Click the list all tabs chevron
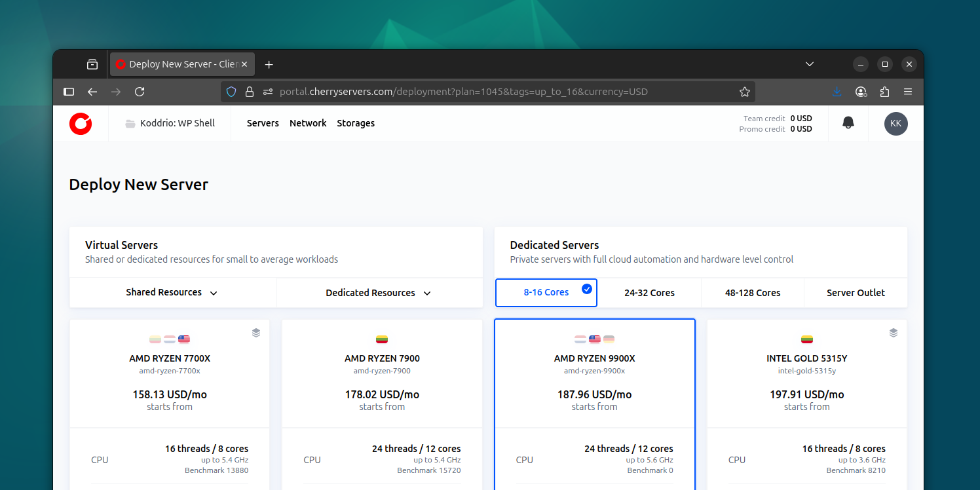This screenshot has width=980, height=490. [810, 64]
